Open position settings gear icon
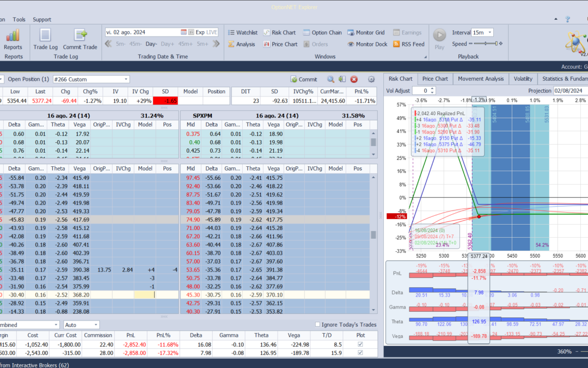Viewport: 588px width, 368px height. [x=371, y=79]
